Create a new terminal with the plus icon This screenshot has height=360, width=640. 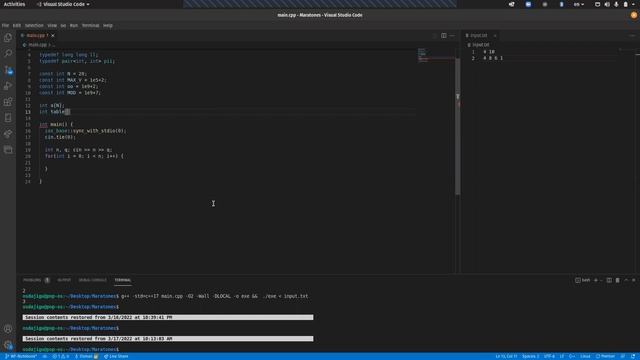tap(596, 280)
